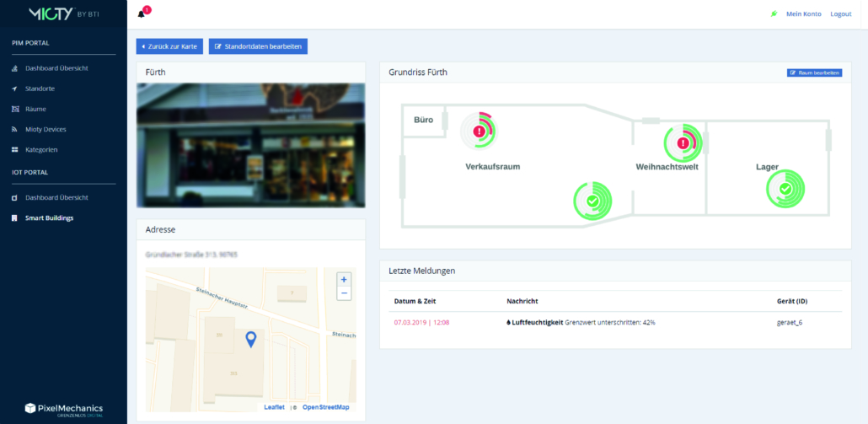Open the Standorte menu item

click(x=40, y=89)
